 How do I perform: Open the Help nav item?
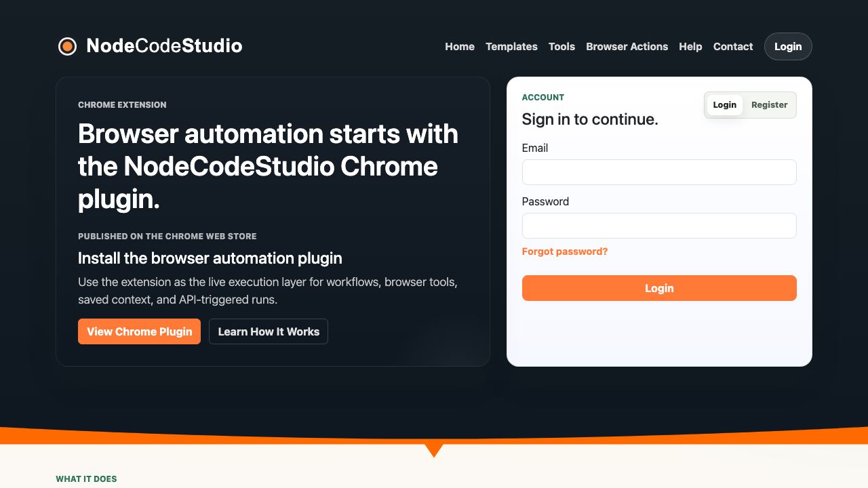690,46
